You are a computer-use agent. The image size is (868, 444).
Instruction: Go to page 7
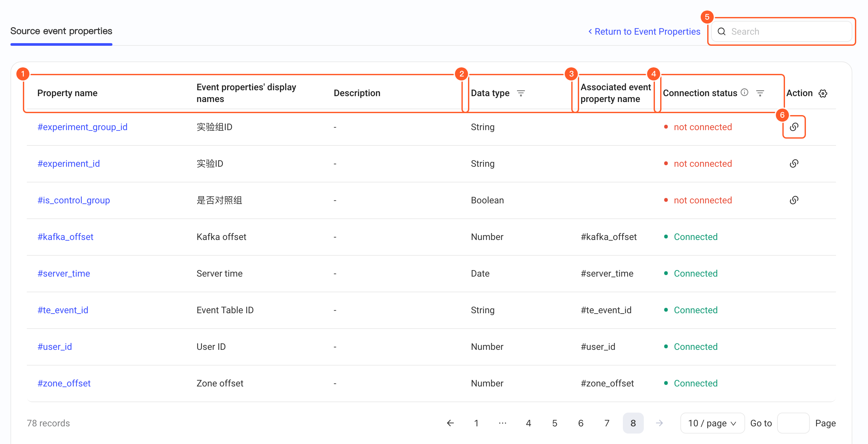(x=607, y=423)
